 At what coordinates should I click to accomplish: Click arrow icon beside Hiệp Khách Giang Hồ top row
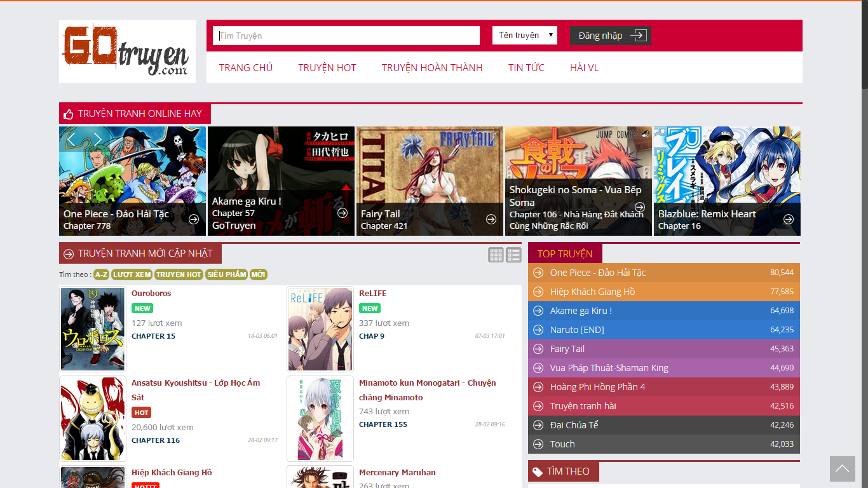click(x=538, y=292)
